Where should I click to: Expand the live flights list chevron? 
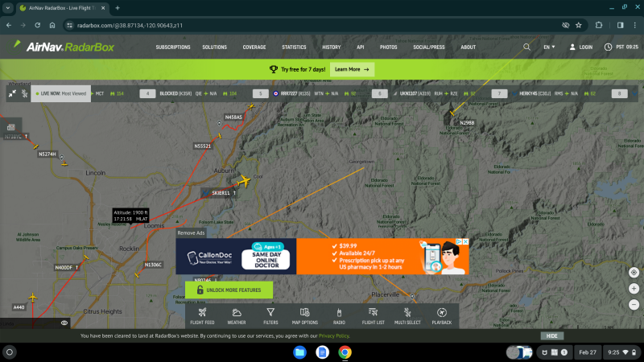[x=635, y=94]
